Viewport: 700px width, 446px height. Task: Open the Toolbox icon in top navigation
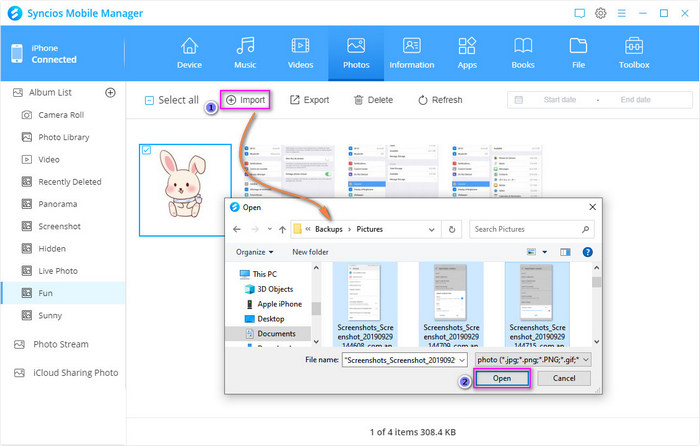(x=632, y=46)
